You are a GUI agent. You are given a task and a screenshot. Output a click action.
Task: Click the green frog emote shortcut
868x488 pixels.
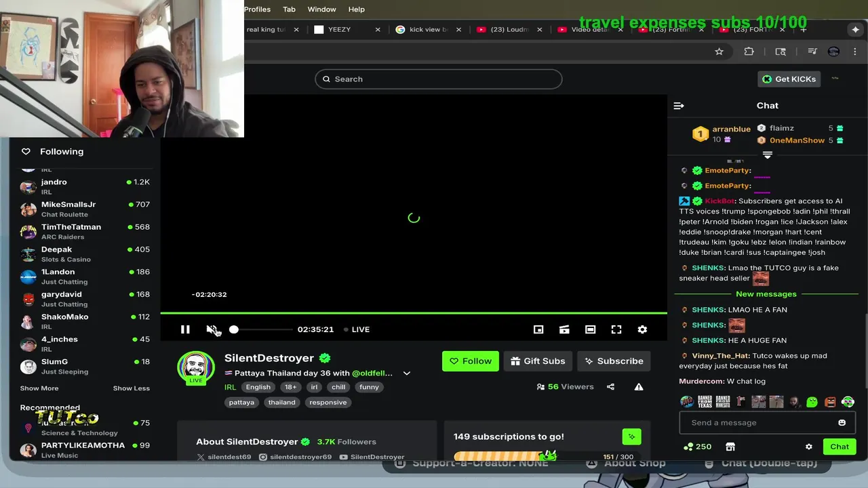(x=812, y=402)
